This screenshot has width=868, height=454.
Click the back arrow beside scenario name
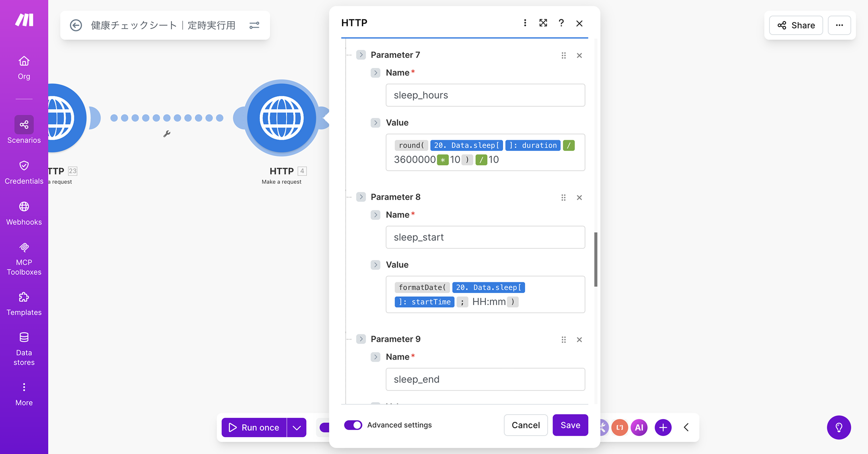click(x=76, y=25)
